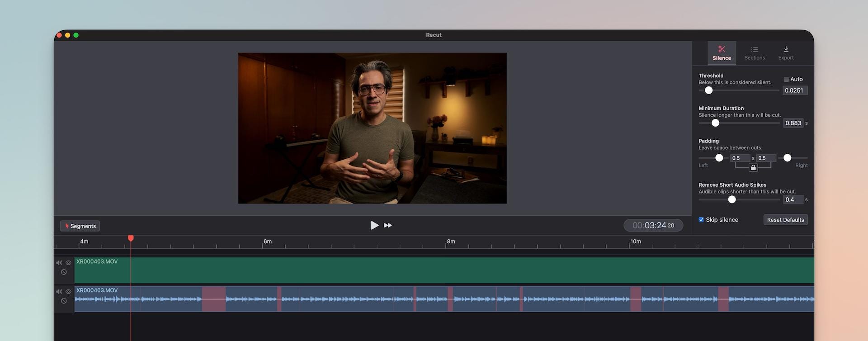Enable the Auto threshold checkbox
The width and height of the screenshot is (868, 341).
pyautogui.click(x=786, y=80)
